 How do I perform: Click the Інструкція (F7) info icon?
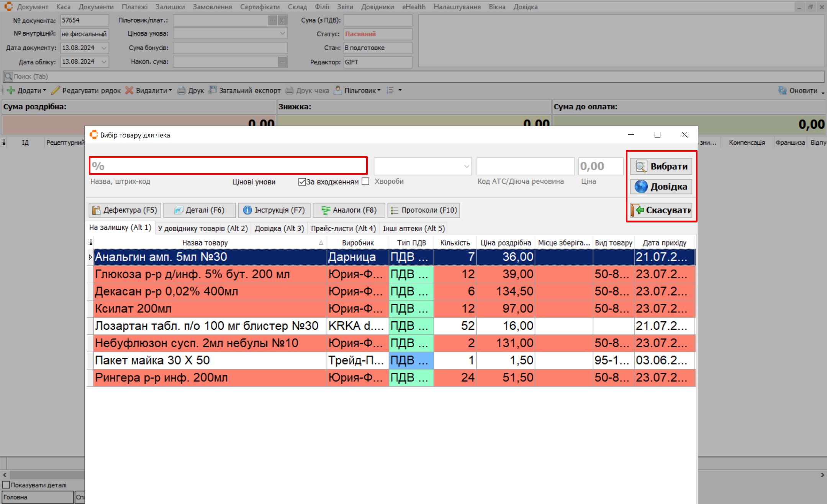[x=247, y=210]
